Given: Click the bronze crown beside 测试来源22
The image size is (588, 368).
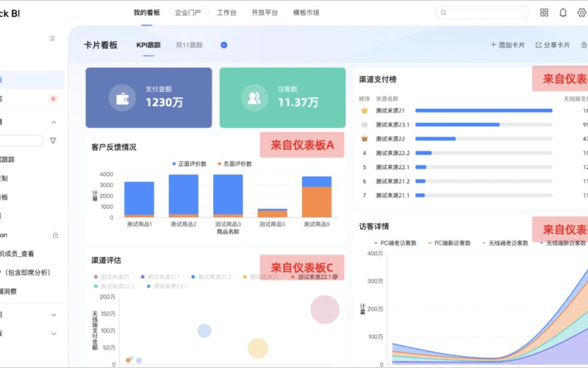Looking at the screenshot, I should click(364, 138).
